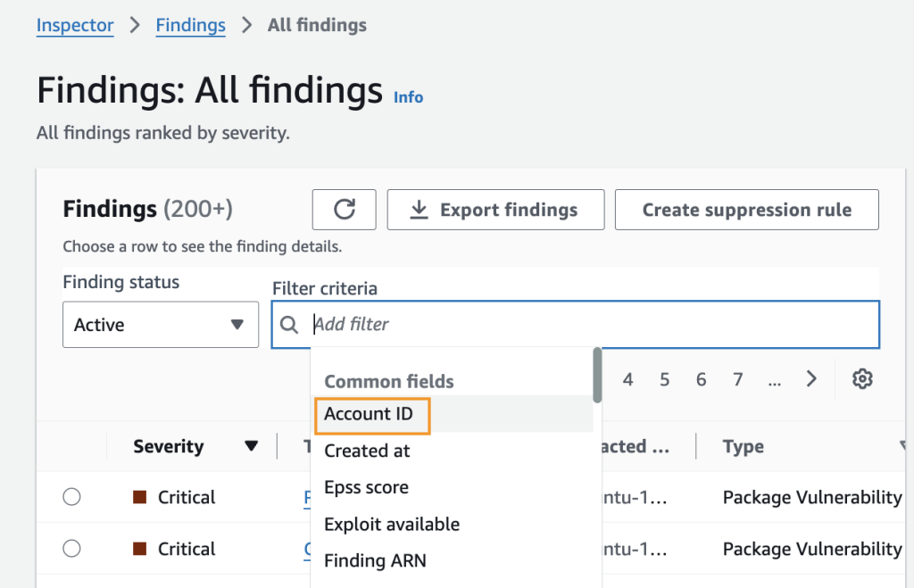914x588 pixels.
Task: Pick Exploit available from filter options
Action: 392,524
